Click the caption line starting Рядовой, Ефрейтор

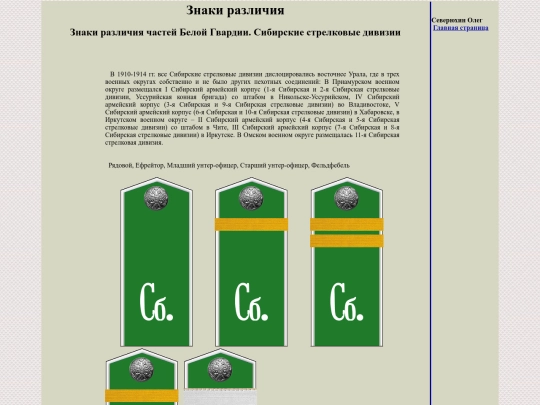[x=229, y=165]
